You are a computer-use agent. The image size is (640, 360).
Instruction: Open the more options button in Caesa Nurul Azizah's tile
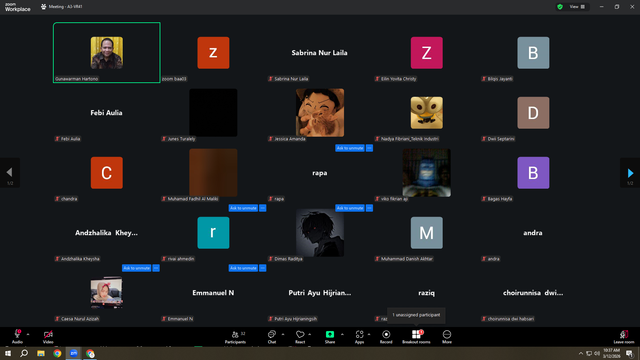pyautogui.click(x=156, y=268)
